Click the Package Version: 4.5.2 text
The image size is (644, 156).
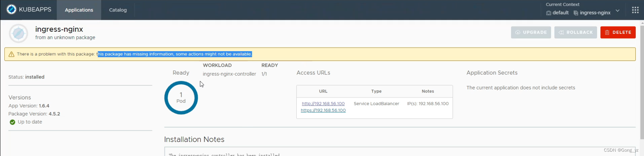(x=34, y=114)
